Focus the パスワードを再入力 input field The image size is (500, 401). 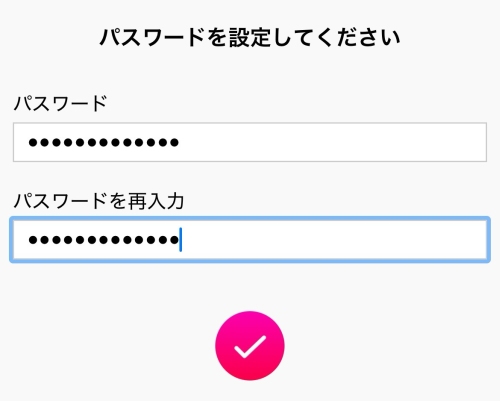click(250, 240)
